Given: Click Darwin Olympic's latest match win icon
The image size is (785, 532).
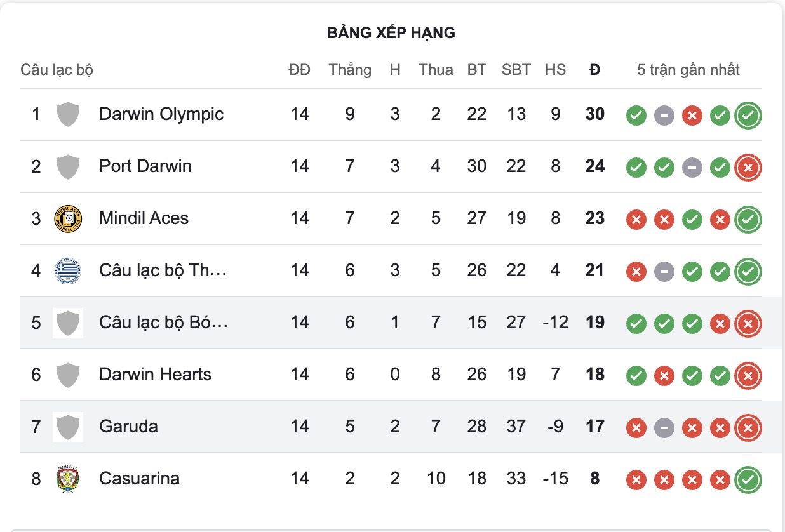Looking at the screenshot, I should click(748, 116).
